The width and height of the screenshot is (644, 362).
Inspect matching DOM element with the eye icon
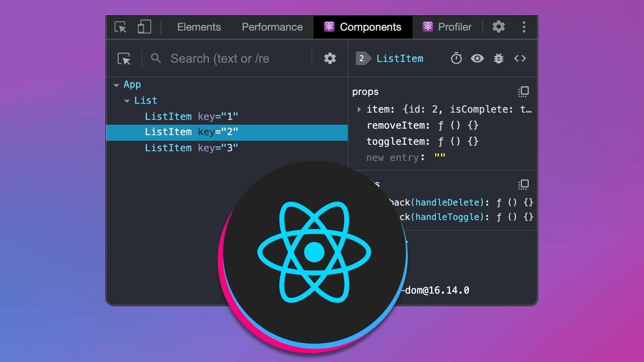pyautogui.click(x=477, y=58)
